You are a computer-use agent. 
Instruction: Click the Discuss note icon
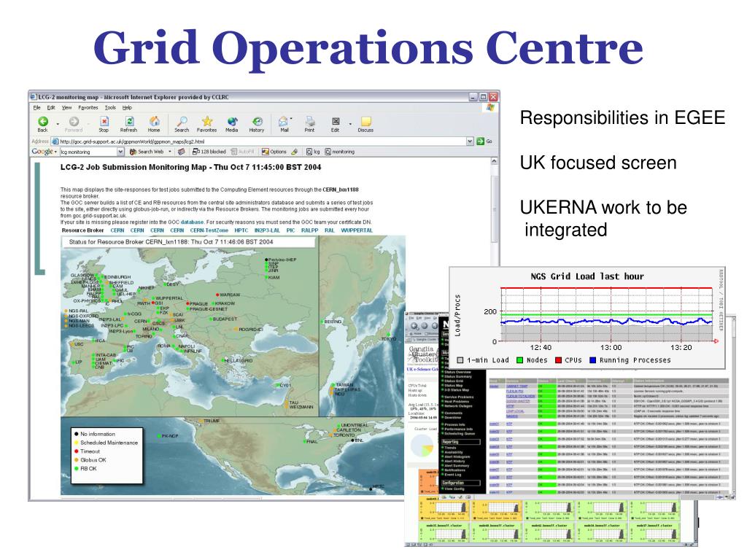tap(365, 122)
